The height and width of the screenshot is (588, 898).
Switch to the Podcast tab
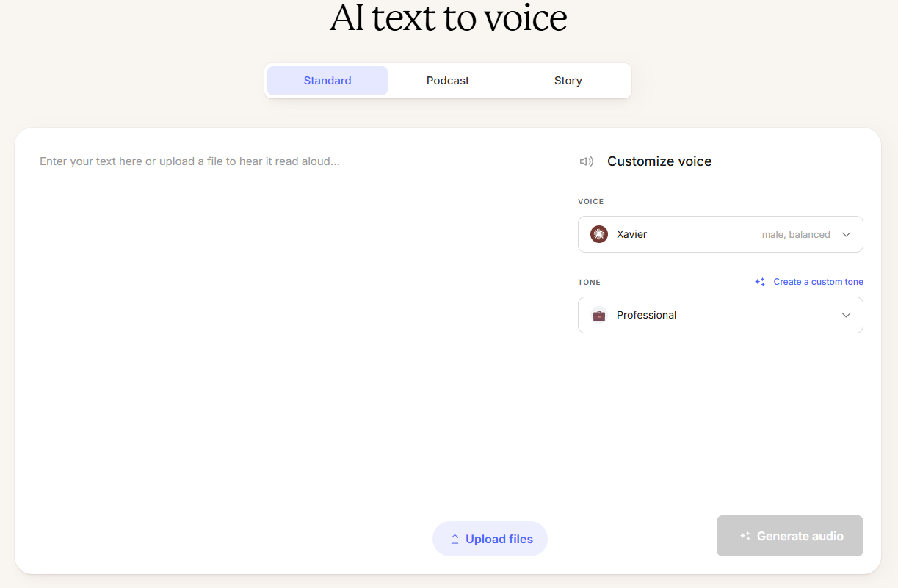448,81
